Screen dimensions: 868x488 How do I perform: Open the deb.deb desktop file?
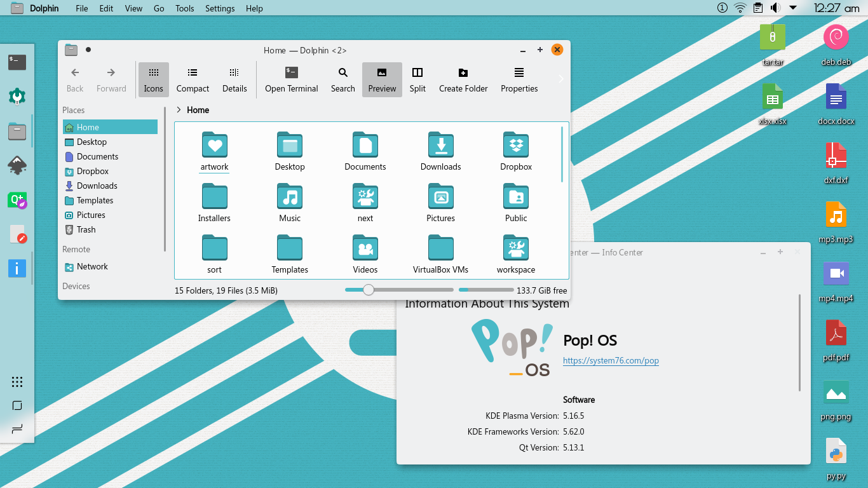tap(836, 44)
